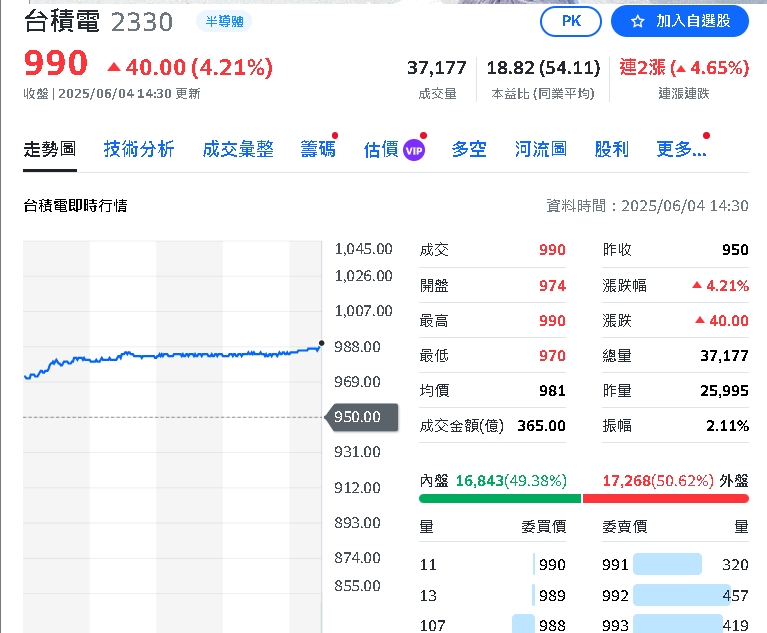
Task: Click the 最高 990 value
Action: click(552, 321)
